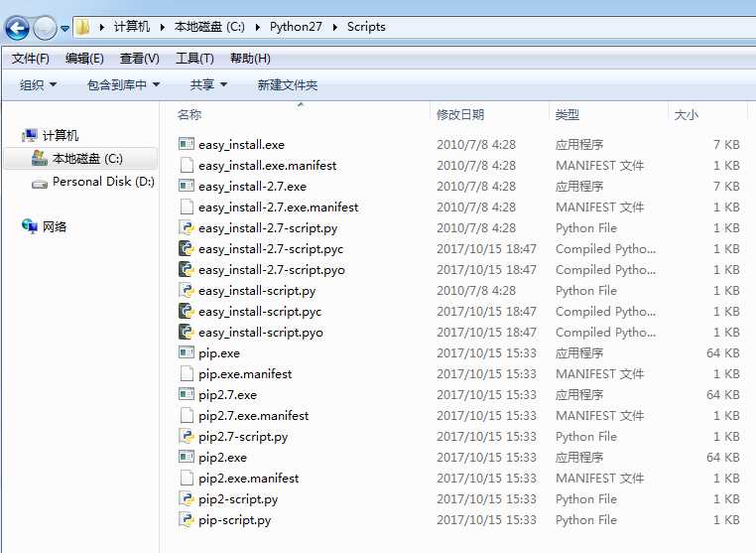The width and height of the screenshot is (756, 553).
Task: Click the easy_install-2.7-script.py Python icon
Action: pos(187,227)
